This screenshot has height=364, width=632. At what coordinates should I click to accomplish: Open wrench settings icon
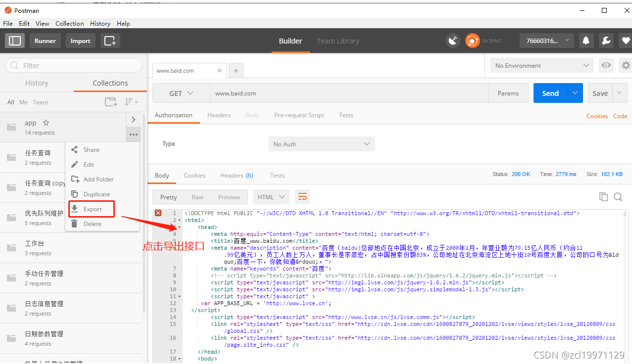point(606,41)
